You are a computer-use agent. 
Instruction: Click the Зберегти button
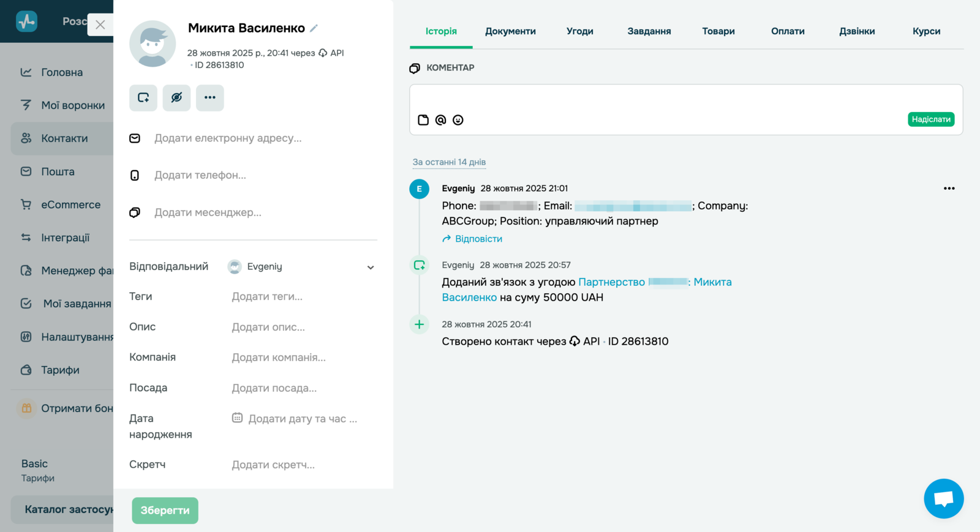(x=165, y=511)
